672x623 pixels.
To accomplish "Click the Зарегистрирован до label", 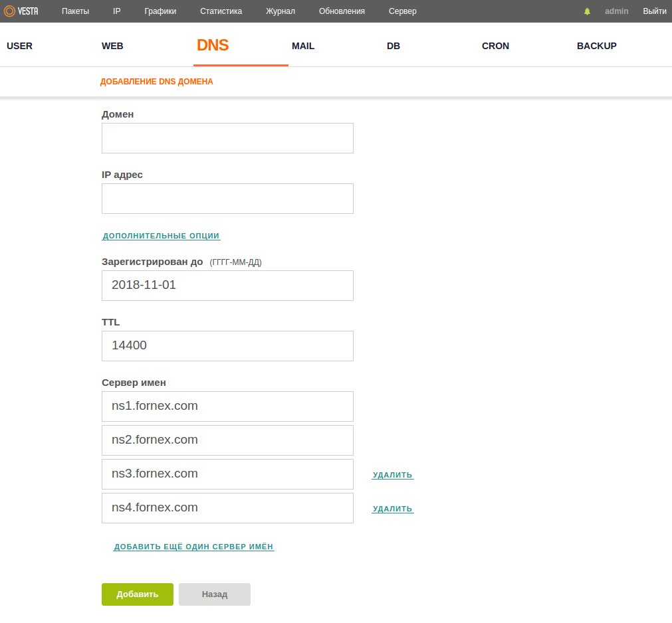I will 152,262.
